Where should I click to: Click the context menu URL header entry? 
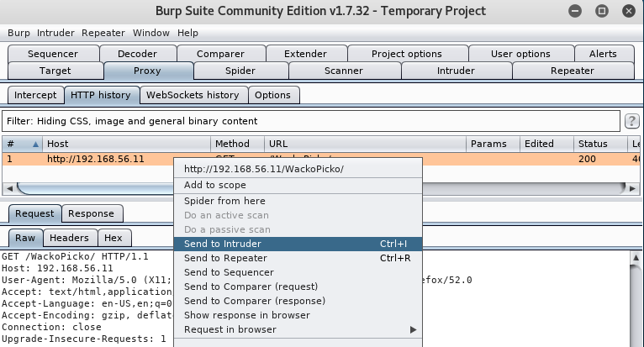(298, 169)
